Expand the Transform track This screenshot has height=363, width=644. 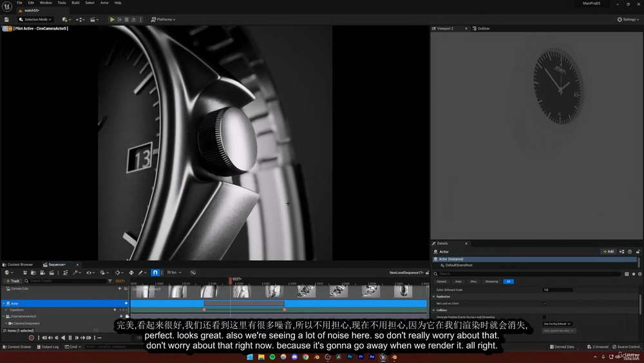click(x=6, y=310)
